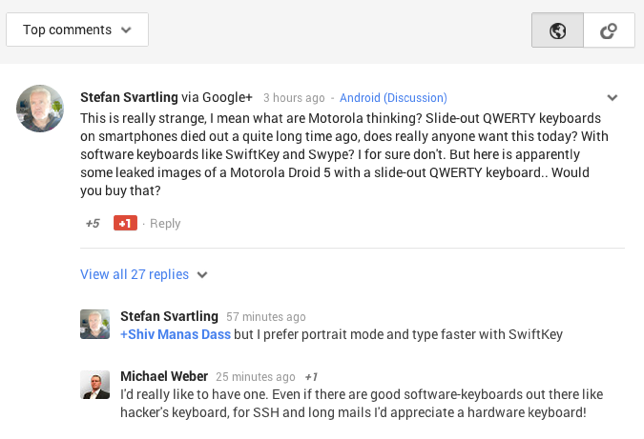This screenshot has height=439, width=644.
Task: Switch to circles-only comments view
Action: (608, 30)
